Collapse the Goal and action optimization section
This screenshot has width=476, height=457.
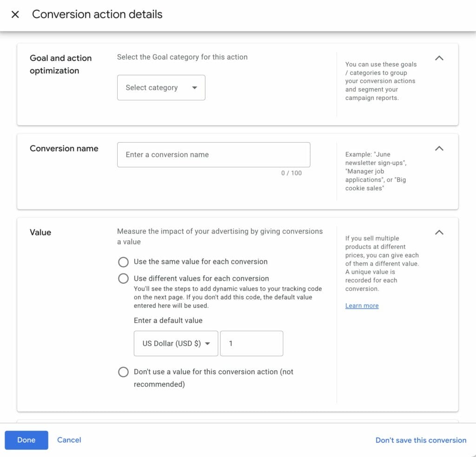pyautogui.click(x=439, y=58)
